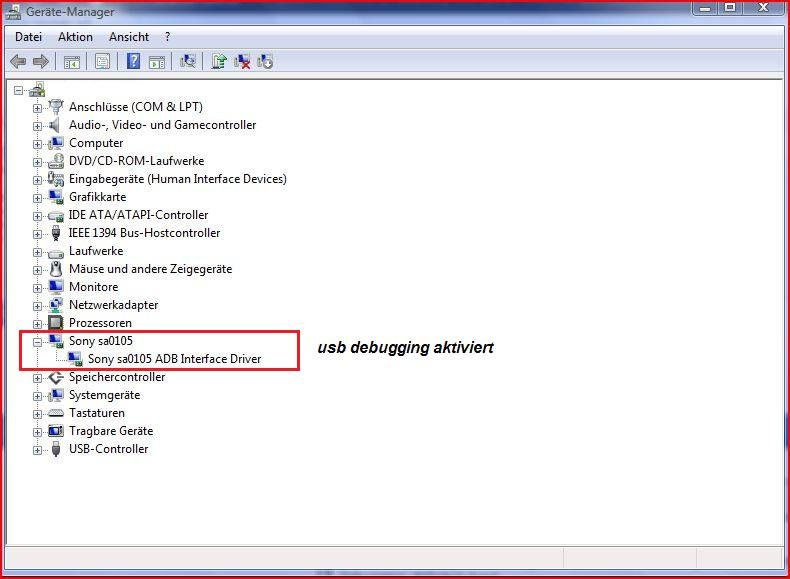This screenshot has height=579, width=790.
Task: Click the blue Help question-mark icon
Action: [134, 61]
